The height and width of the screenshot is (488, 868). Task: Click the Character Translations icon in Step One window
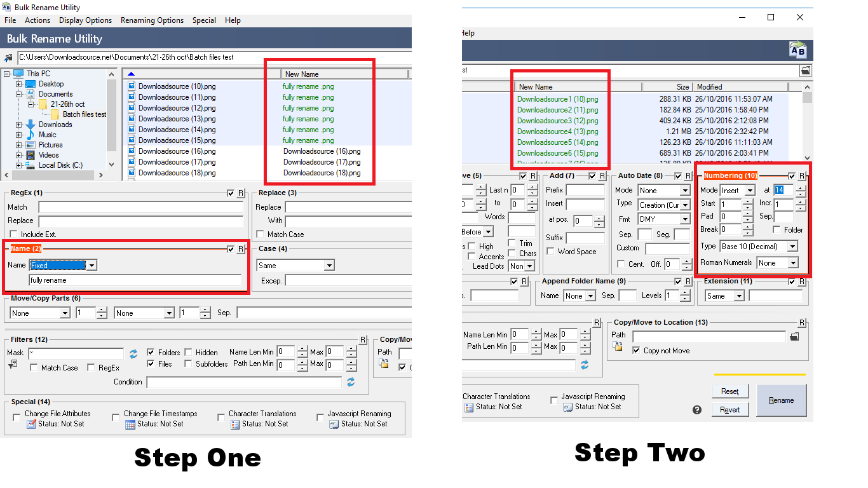click(235, 424)
